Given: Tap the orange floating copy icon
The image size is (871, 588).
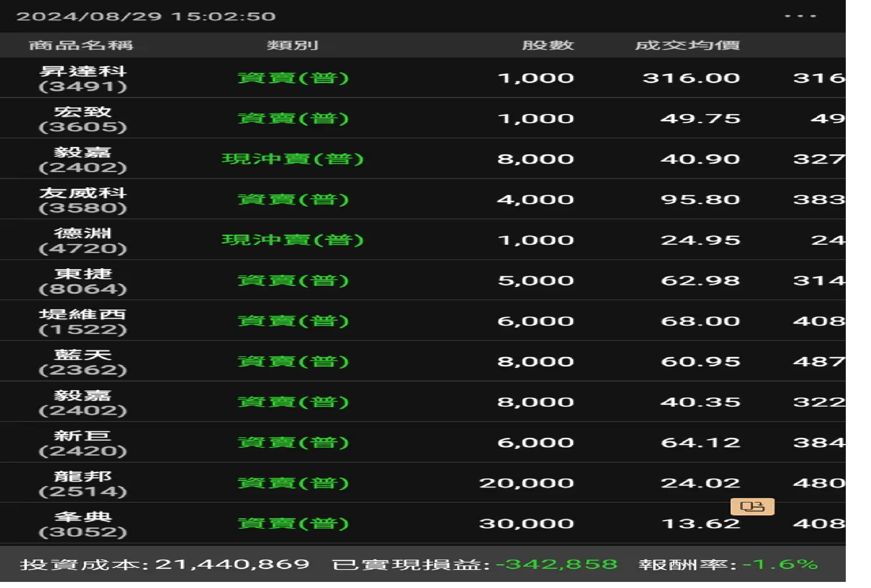Looking at the screenshot, I should click(752, 507).
